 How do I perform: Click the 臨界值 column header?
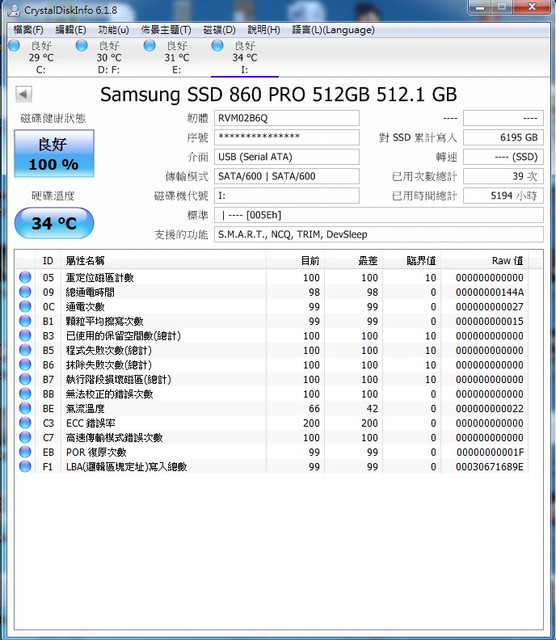click(411, 261)
